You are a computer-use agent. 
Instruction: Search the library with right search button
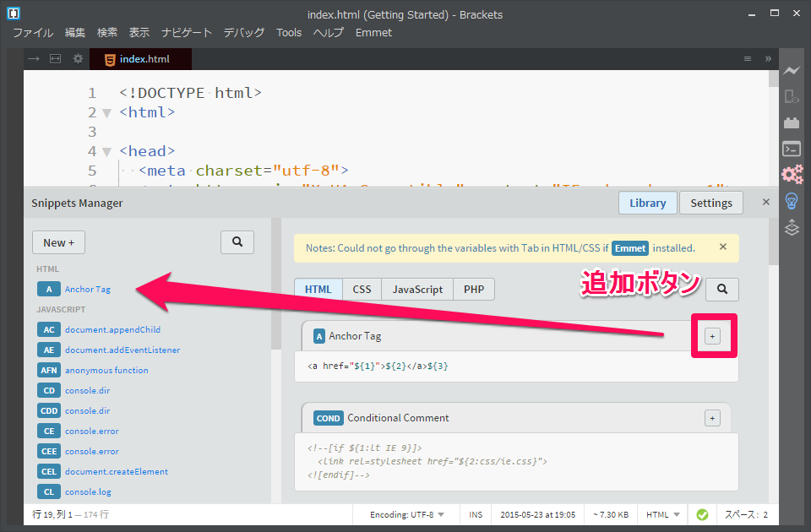coord(722,289)
